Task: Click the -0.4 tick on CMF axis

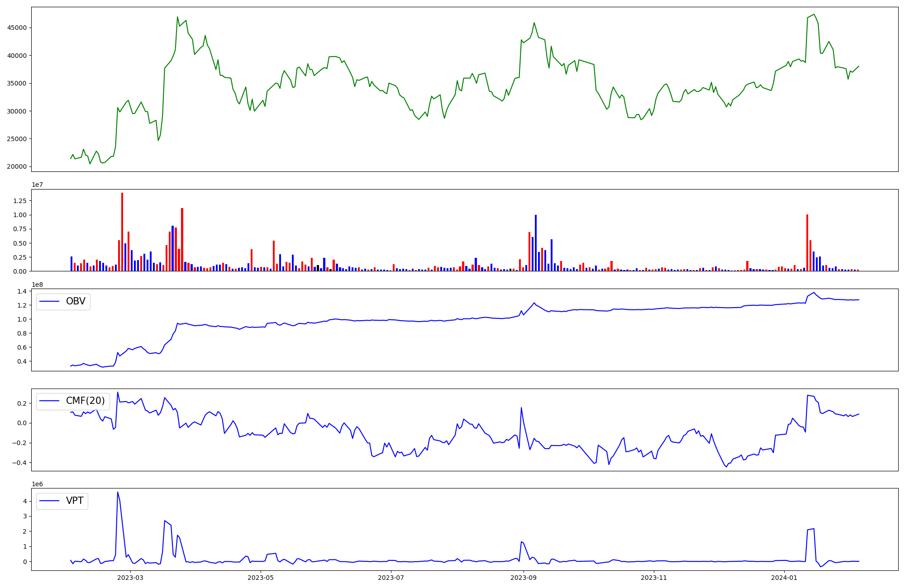Action: coord(19,463)
